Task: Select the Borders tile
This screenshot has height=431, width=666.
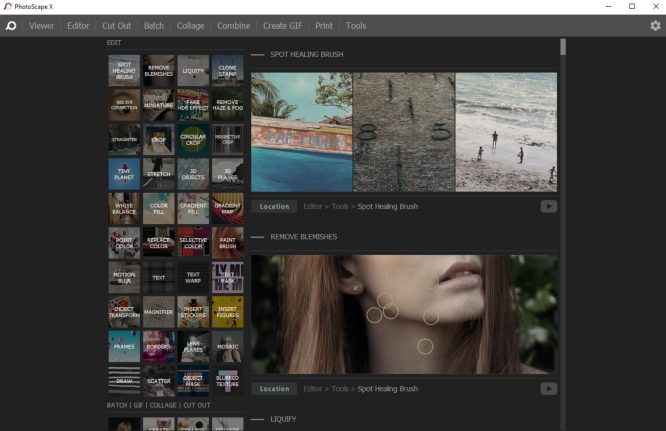Action: point(158,346)
